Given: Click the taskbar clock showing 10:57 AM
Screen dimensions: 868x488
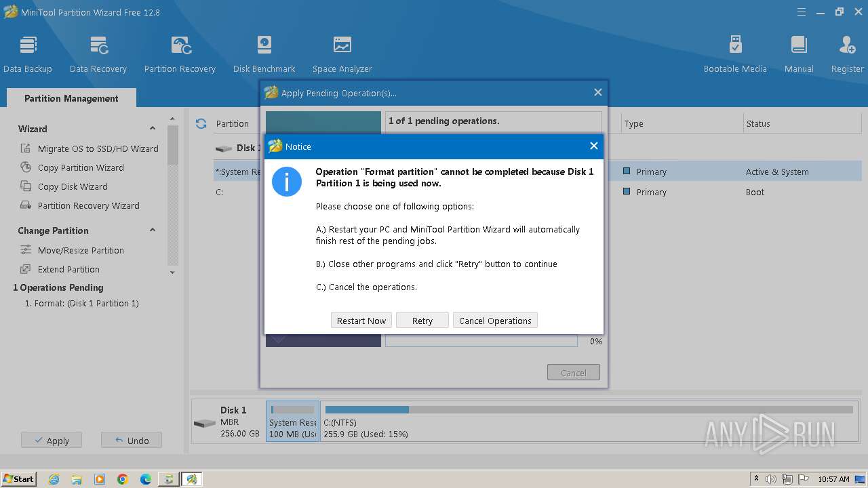Looking at the screenshot, I should (833, 479).
